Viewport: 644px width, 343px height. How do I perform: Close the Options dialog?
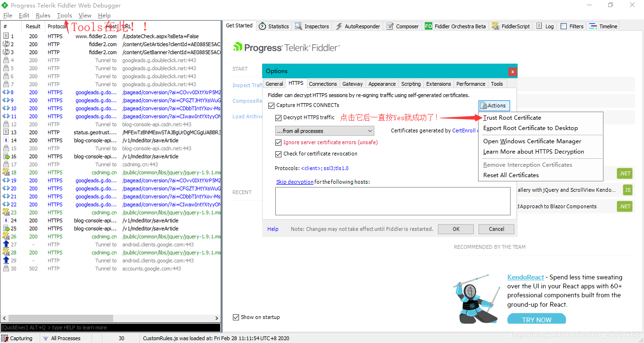click(x=512, y=72)
